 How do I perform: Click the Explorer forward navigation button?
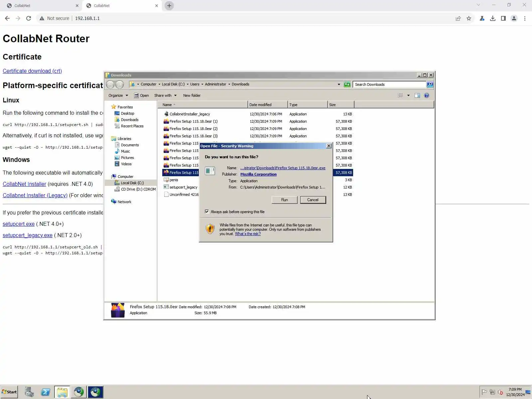(119, 84)
